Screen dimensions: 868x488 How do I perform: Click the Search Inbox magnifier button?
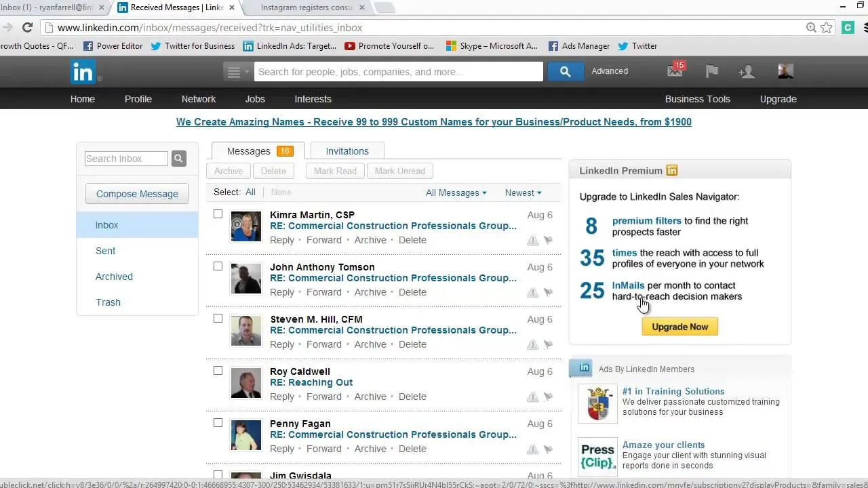coord(178,159)
